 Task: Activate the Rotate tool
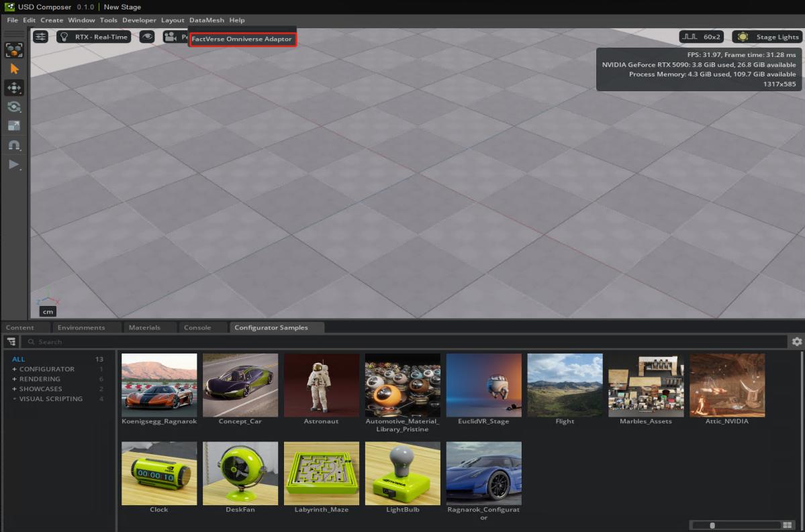(x=14, y=107)
